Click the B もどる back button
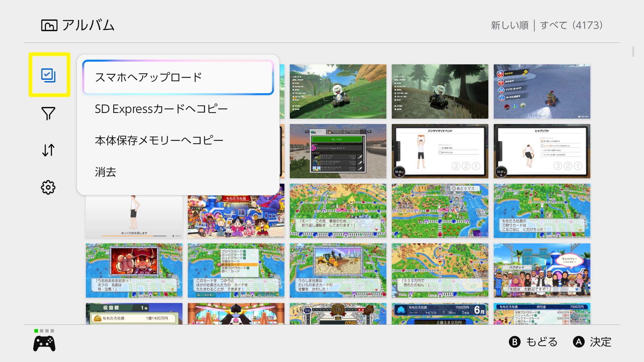 point(533,342)
